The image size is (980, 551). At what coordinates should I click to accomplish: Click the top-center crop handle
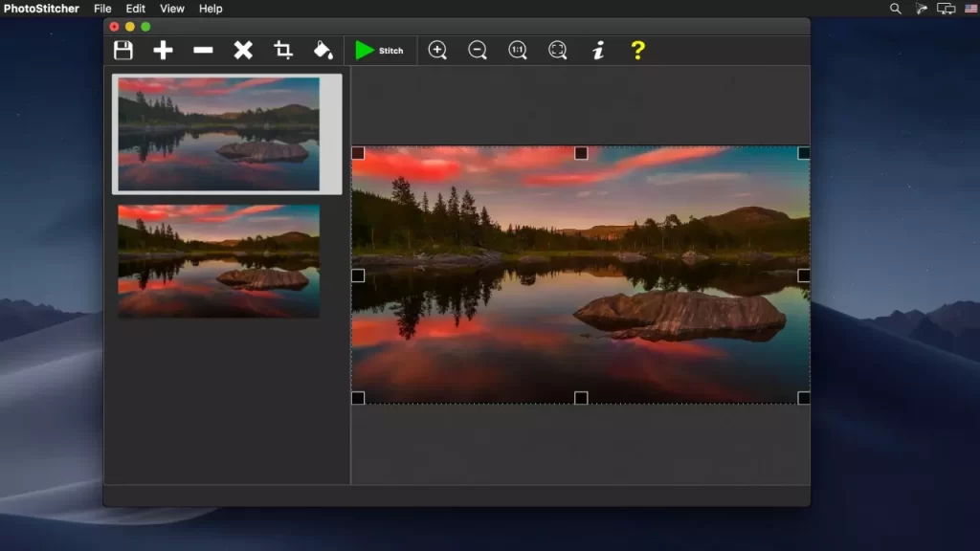pyautogui.click(x=581, y=153)
